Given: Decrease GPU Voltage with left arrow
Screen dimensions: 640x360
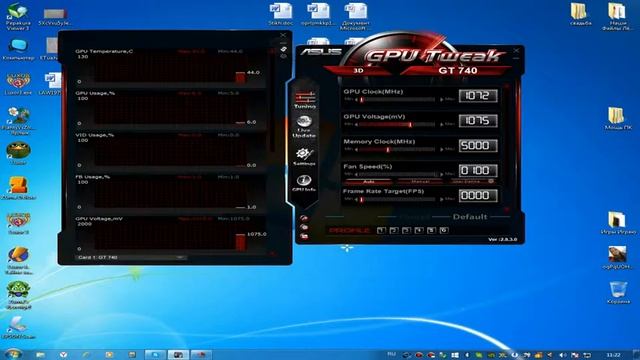Looking at the screenshot, I should click(356, 124).
